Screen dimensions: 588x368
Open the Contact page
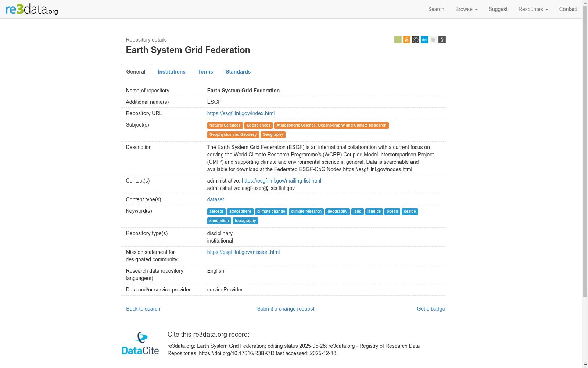pos(568,9)
